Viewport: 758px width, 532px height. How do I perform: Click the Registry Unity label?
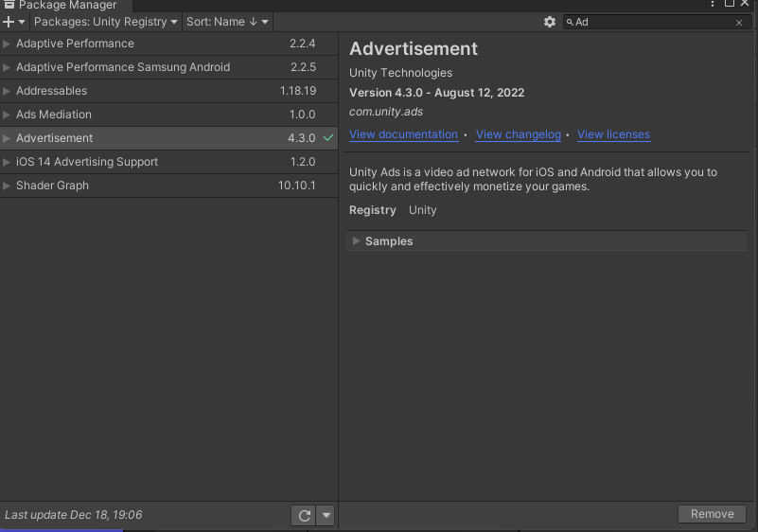(393, 210)
